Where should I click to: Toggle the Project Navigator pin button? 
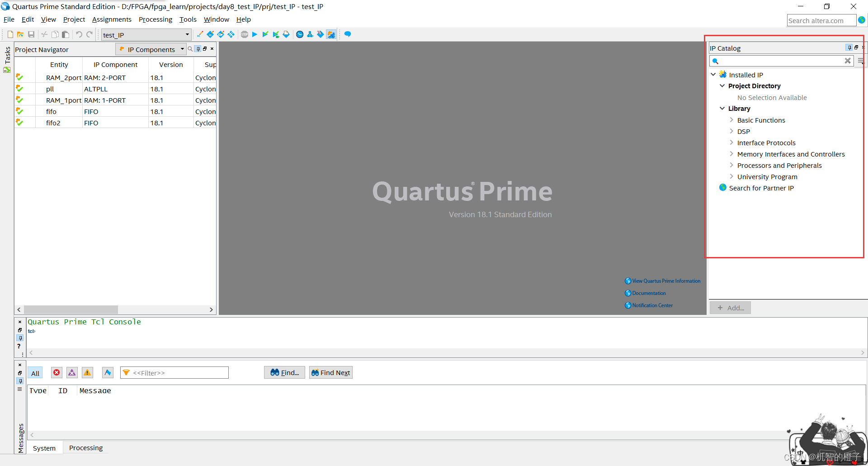[x=198, y=49]
